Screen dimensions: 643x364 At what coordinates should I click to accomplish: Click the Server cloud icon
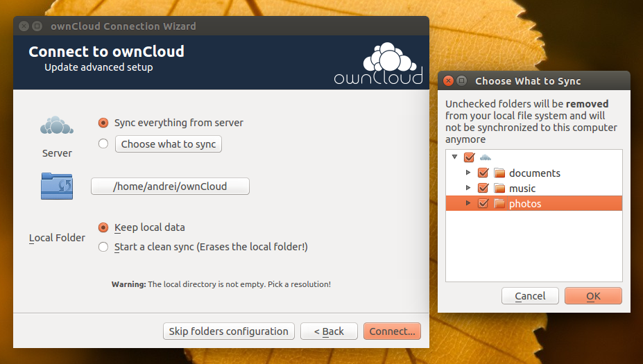point(57,125)
